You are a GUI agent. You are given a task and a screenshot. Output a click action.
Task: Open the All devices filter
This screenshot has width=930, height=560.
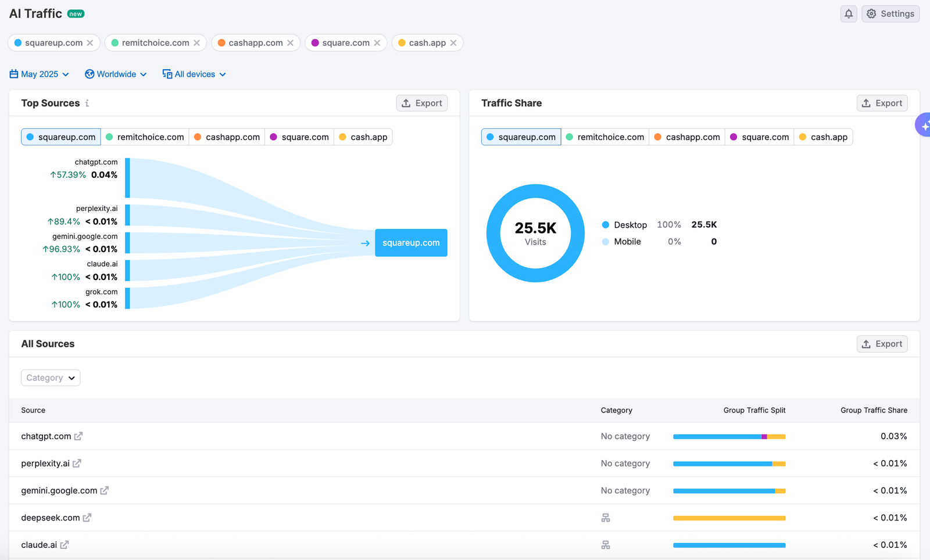tap(194, 74)
